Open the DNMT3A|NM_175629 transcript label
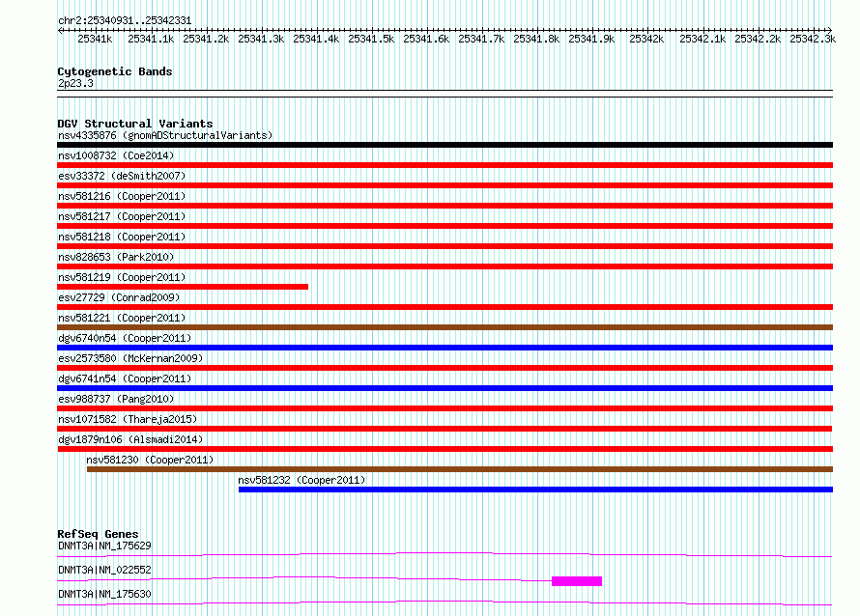This screenshot has width=860, height=616. [x=104, y=546]
